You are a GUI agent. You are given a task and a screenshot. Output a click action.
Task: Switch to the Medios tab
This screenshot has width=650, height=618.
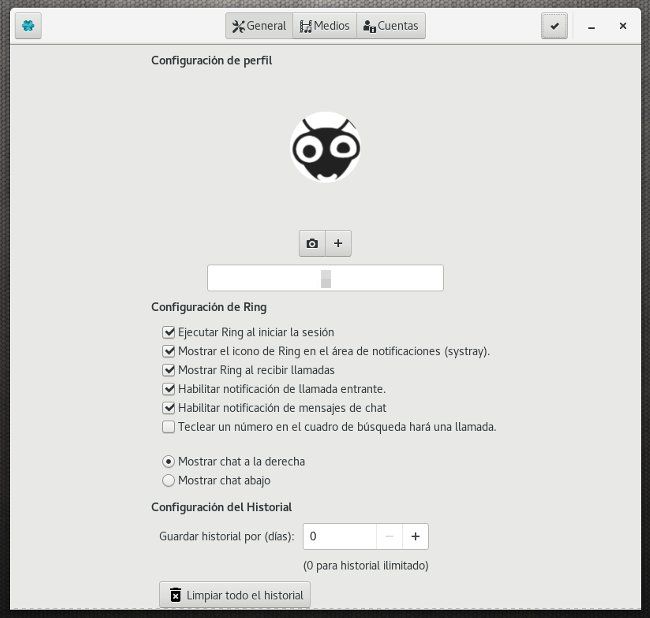[324, 26]
